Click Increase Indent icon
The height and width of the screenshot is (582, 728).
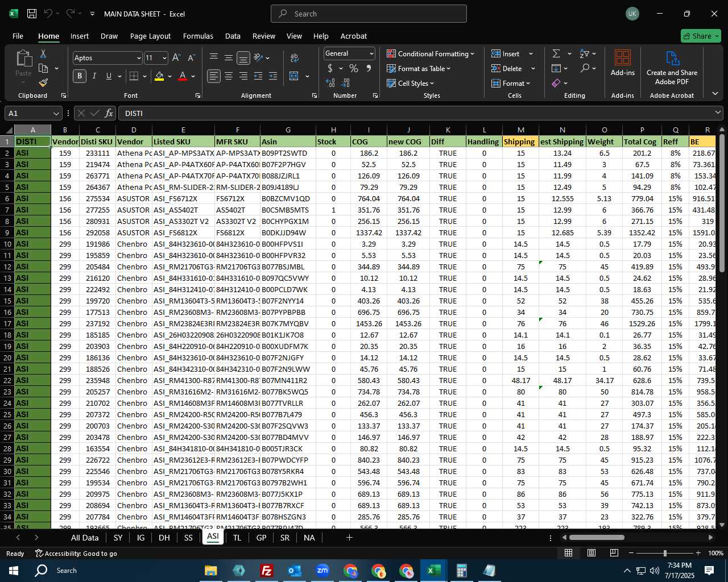click(273, 76)
